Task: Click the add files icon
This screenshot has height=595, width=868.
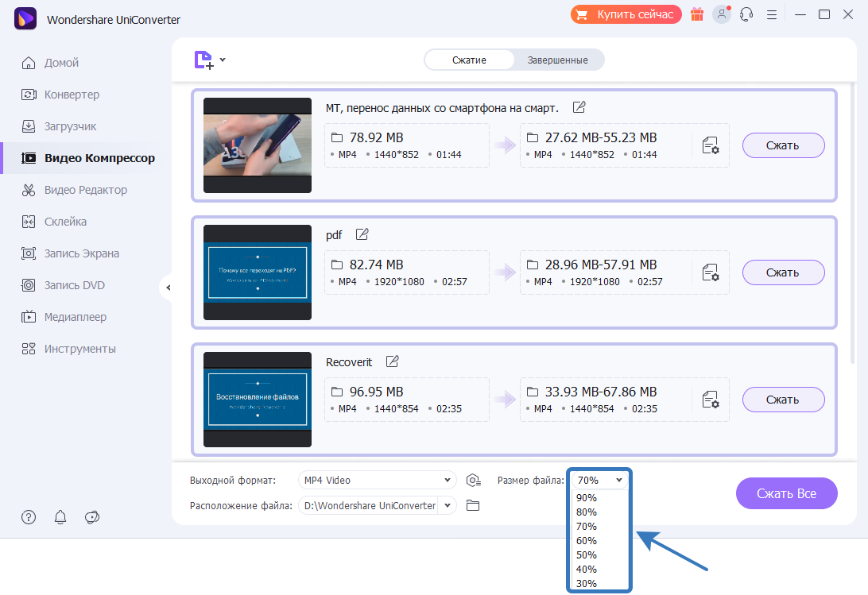Action: coord(203,60)
